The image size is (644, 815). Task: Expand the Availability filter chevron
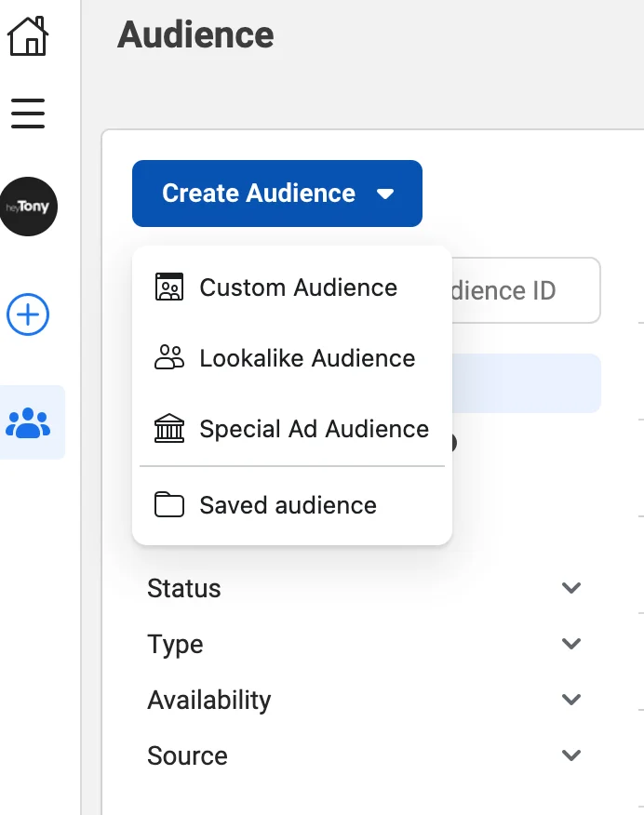[x=571, y=700]
